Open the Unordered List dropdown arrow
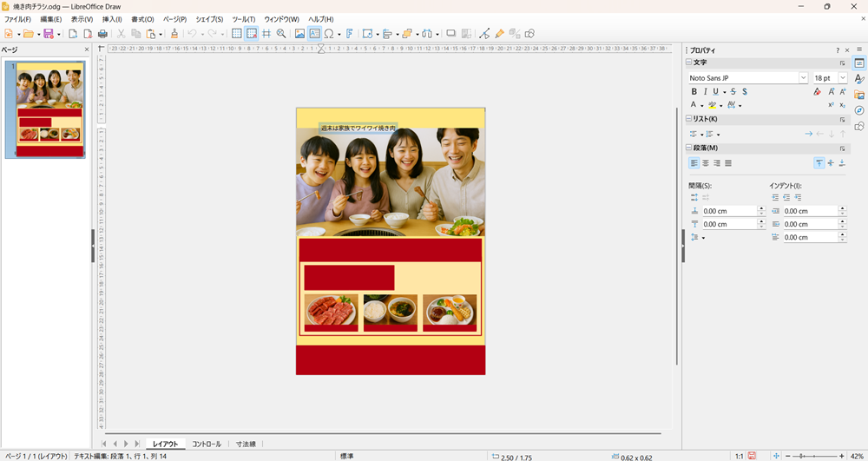Viewport: 868px width, 461px height. click(702, 135)
